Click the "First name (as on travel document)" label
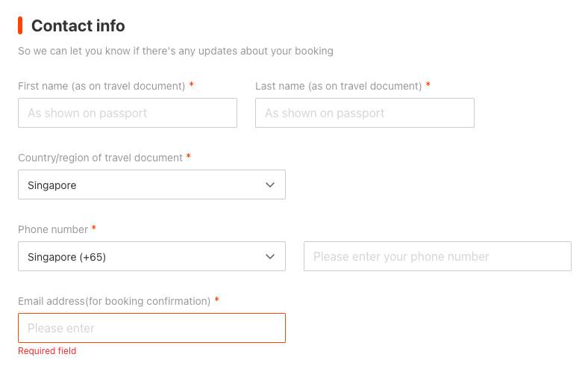The height and width of the screenshot is (375, 588). pos(101,86)
